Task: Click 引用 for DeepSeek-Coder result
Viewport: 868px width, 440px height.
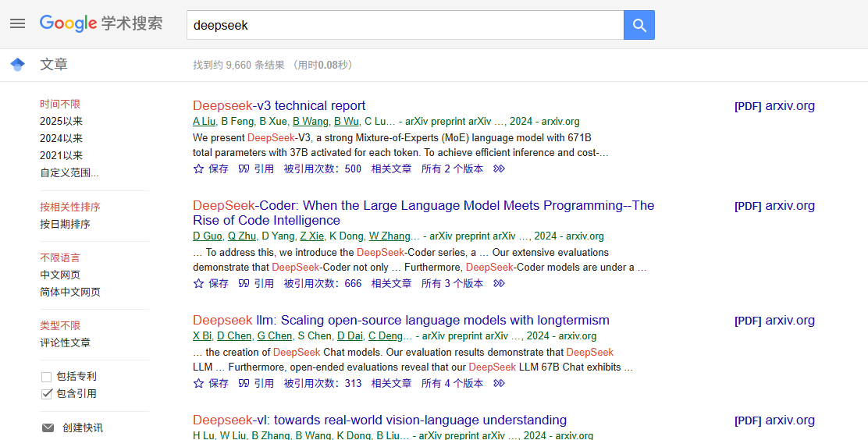Action: (x=256, y=283)
